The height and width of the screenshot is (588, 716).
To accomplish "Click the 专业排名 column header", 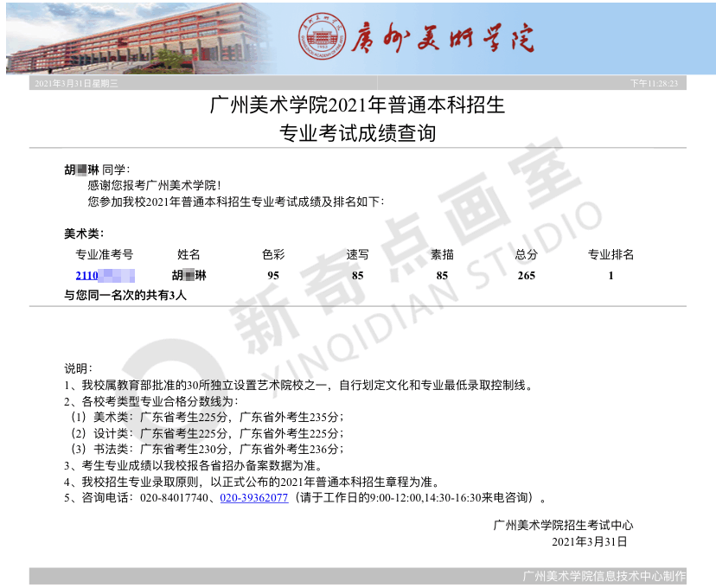I will pos(611,255).
